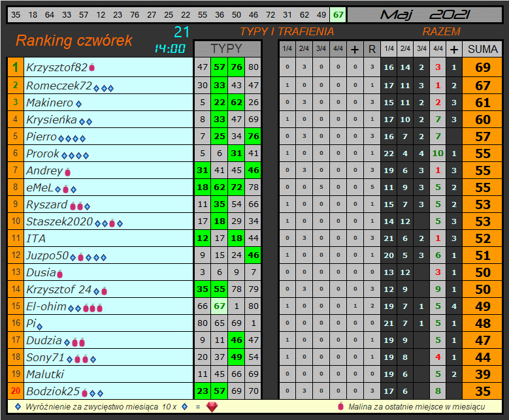Click the light green 67 in El-ohim's row
The image size is (509, 420).
coord(220,306)
